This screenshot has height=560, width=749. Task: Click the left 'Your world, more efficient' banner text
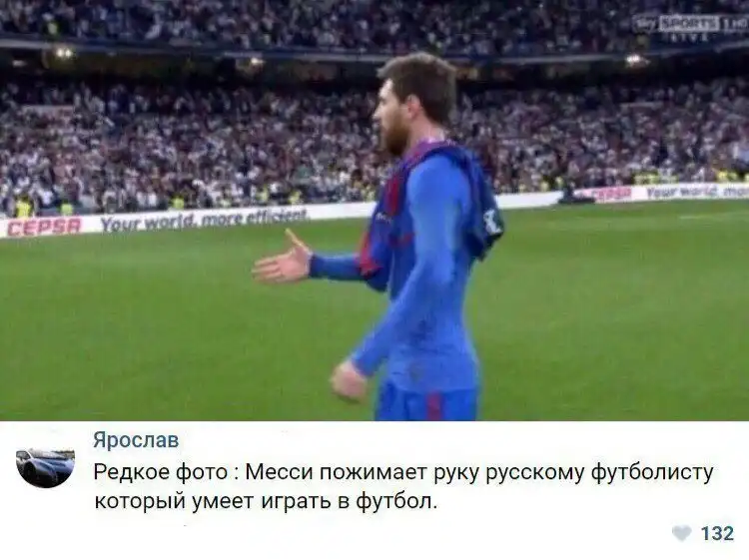(x=203, y=220)
